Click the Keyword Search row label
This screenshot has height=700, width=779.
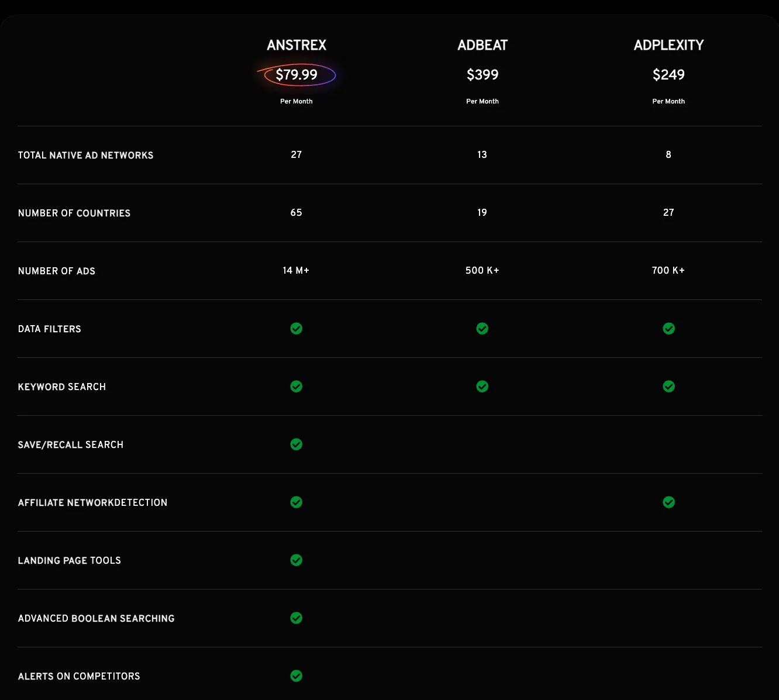[x=62, y=387]
